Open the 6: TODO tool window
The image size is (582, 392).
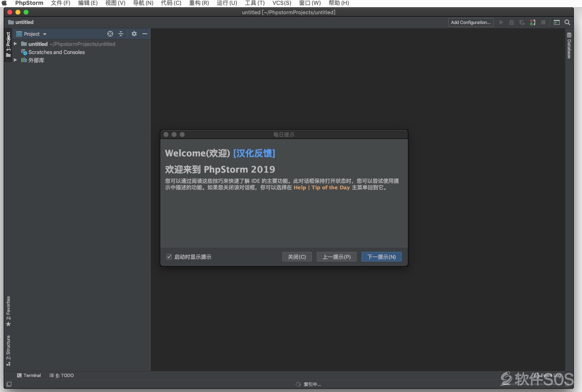pos(61,375)
